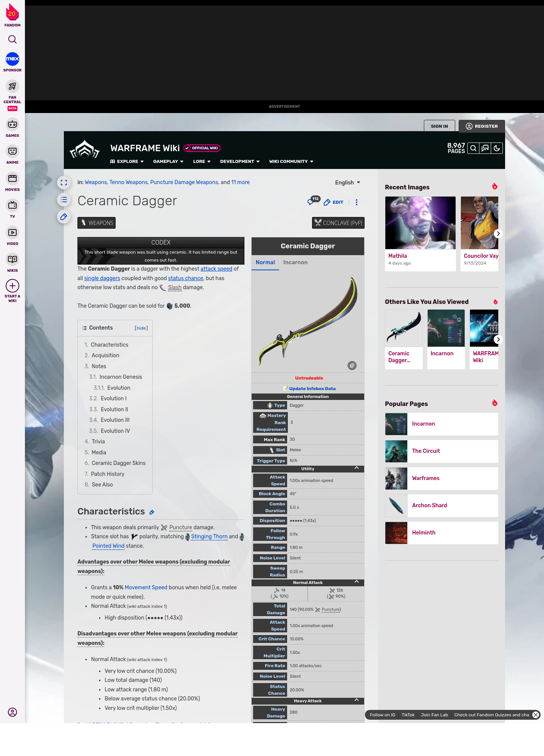Click Join Fan Lab link
The image size is (544, 756).
pos(434,715)
